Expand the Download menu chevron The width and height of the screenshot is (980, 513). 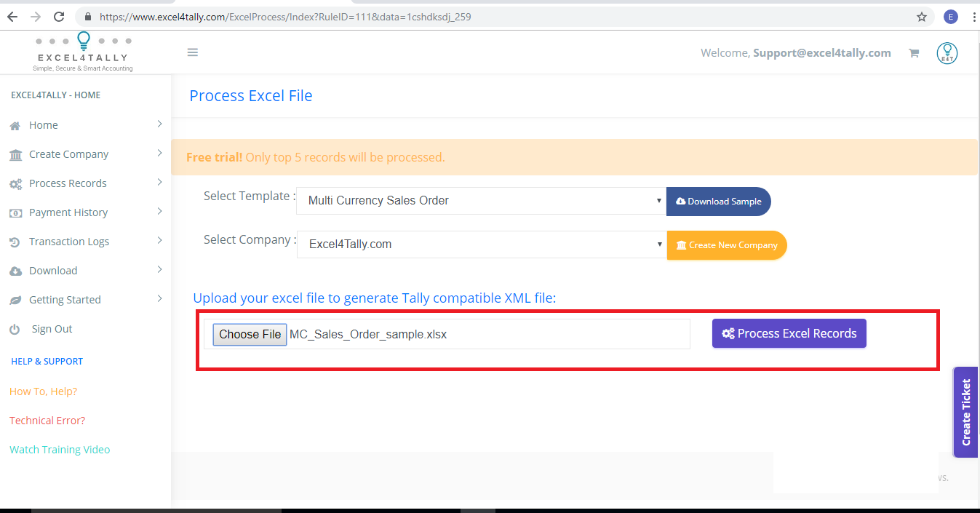pyautogui.click(x=159, y=270)
